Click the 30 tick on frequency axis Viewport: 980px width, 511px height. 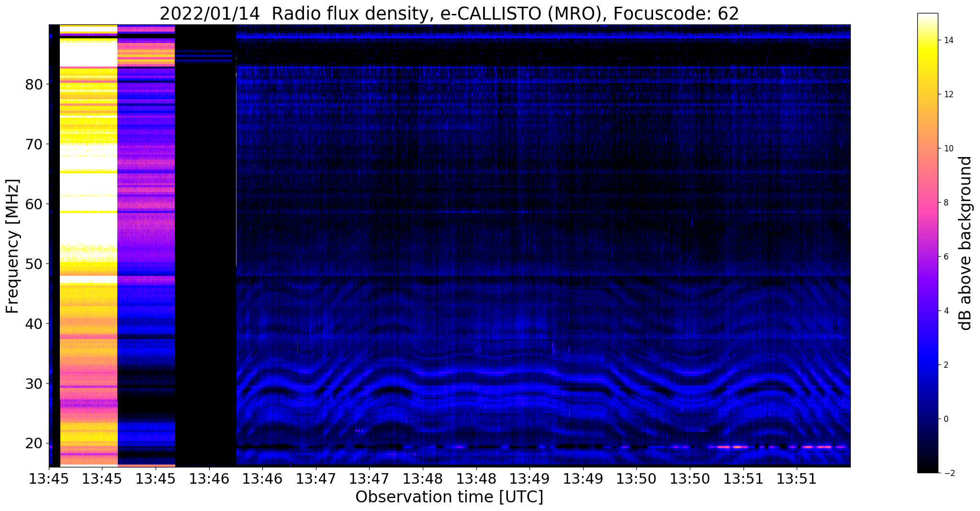point(34,384)
